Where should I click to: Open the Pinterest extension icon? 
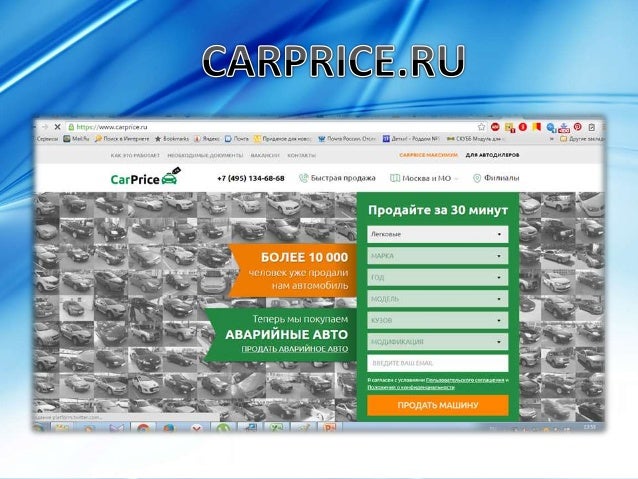click(578, 127)
